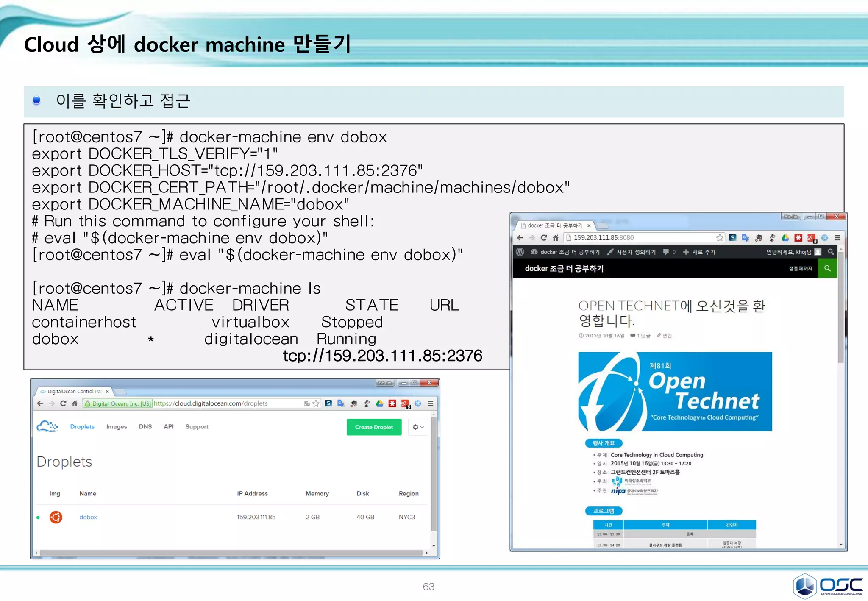Viewport: 868px width, 601px height.
Task: Open Chrome hamburger menu in DigitalOcean window
Action: point(430,403)
